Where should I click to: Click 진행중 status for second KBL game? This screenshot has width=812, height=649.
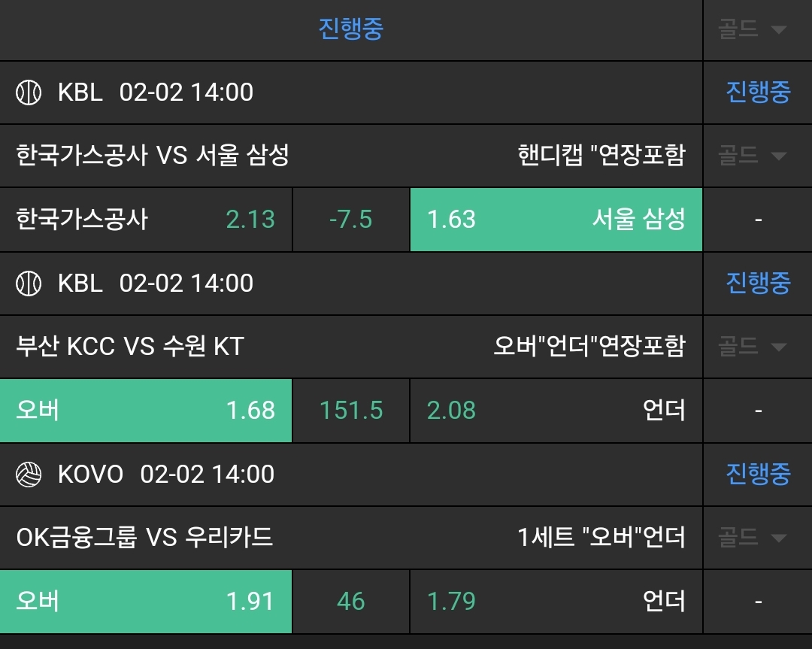coord(758,284)
